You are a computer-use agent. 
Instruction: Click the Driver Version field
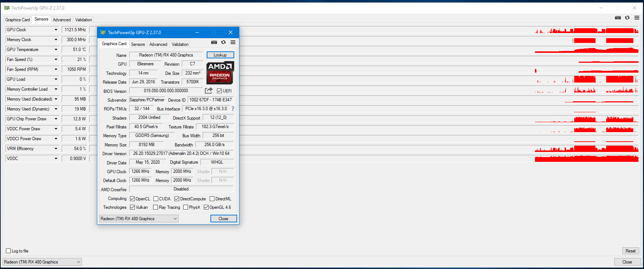181,153
